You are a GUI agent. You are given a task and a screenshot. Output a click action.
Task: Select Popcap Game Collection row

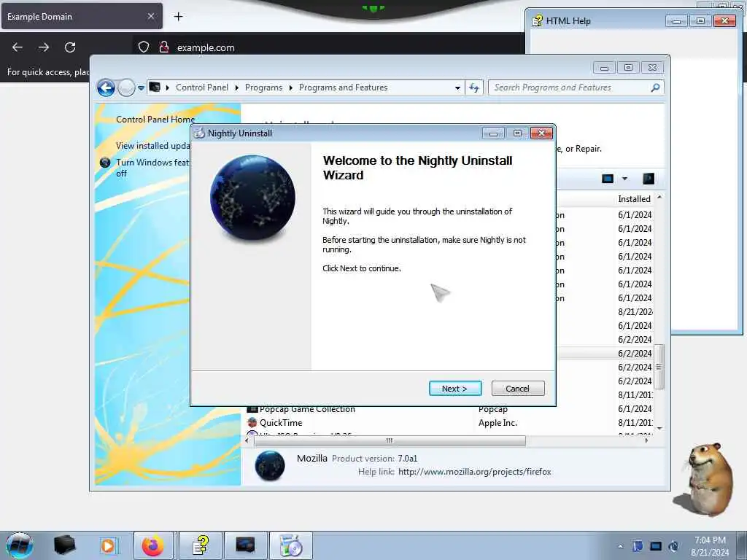[x=448, y=409]
